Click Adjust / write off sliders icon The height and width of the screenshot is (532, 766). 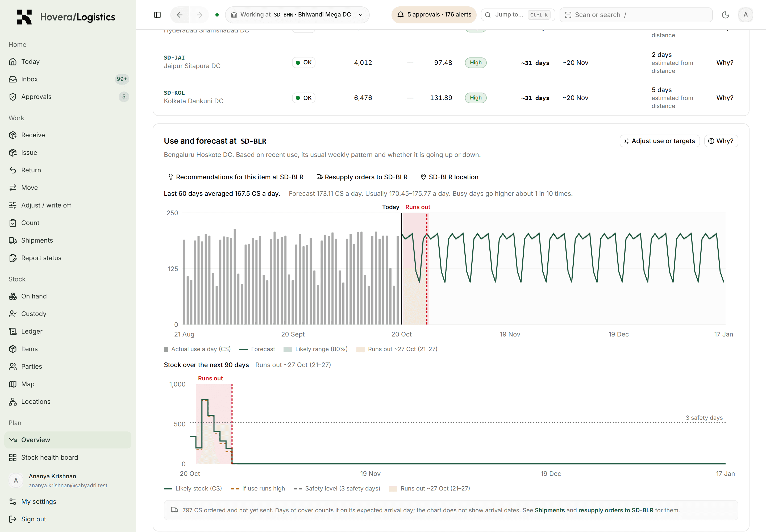click(x=13, y=205)
